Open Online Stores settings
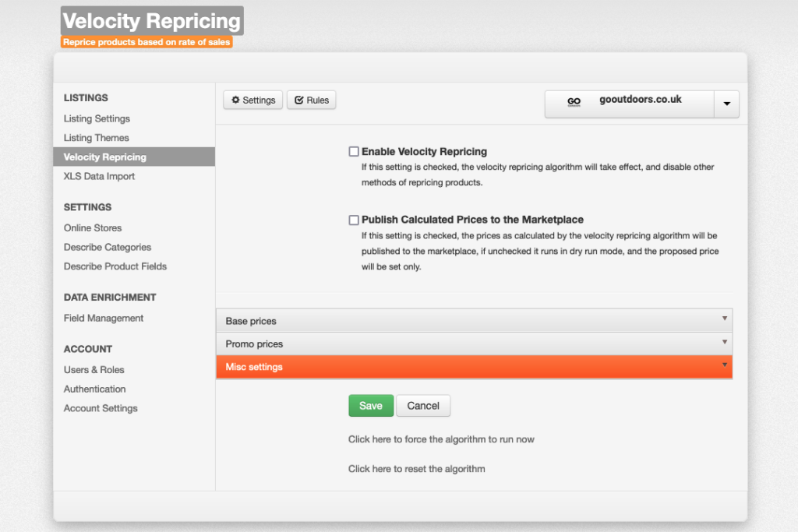The width and height of the screenshot is (798, 532). [x=93, y=228]
